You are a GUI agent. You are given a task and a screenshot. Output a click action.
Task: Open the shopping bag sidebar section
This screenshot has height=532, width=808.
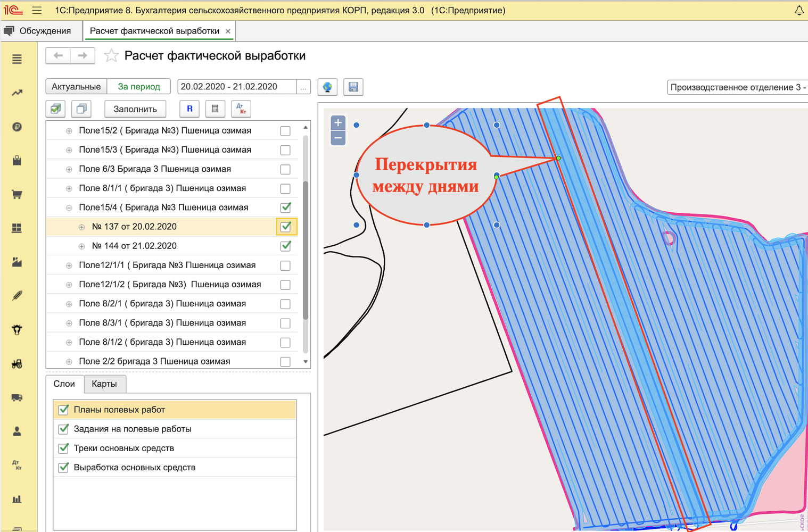pos(17,160)
